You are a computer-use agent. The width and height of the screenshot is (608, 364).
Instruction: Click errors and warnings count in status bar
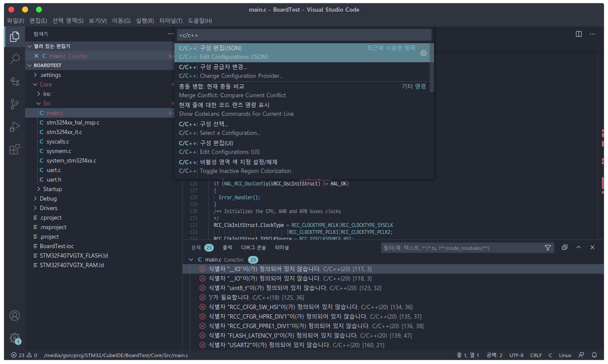tap(24, 355)
